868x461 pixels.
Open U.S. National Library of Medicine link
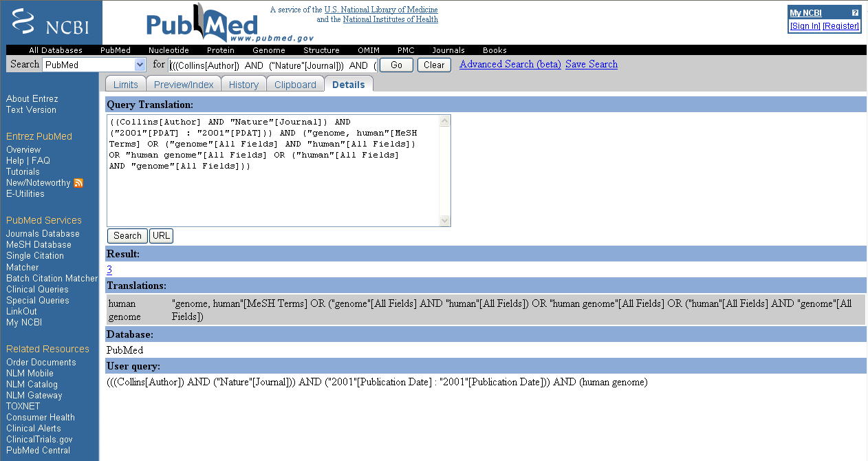click(381, 10)
